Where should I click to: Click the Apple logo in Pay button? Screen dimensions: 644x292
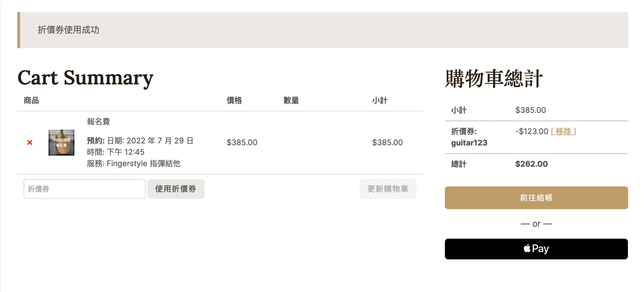[x=527, y=248]
